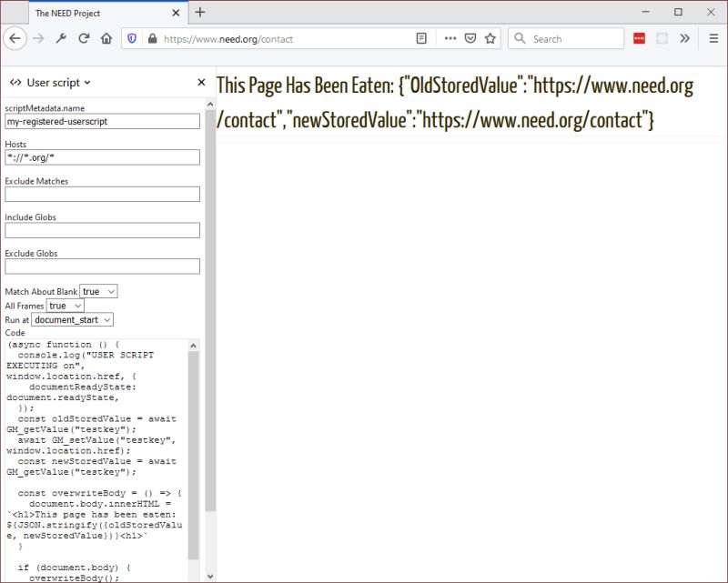
Task: Close the User script panel
Action: [x=200, y=81]
